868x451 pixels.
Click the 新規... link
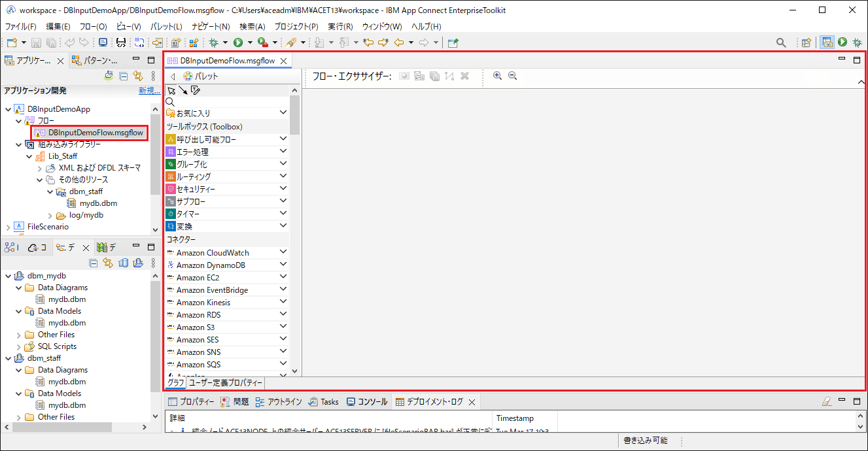149,91
